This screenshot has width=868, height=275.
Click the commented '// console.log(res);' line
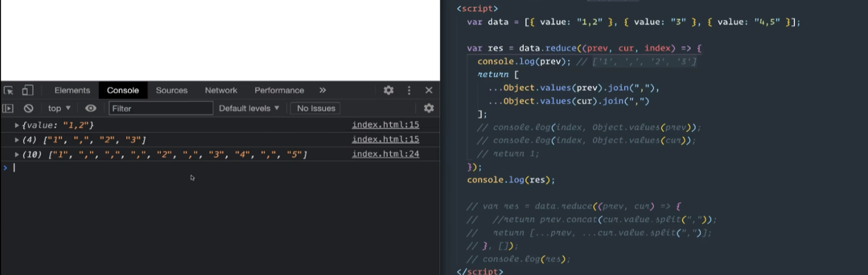[518, 259]
